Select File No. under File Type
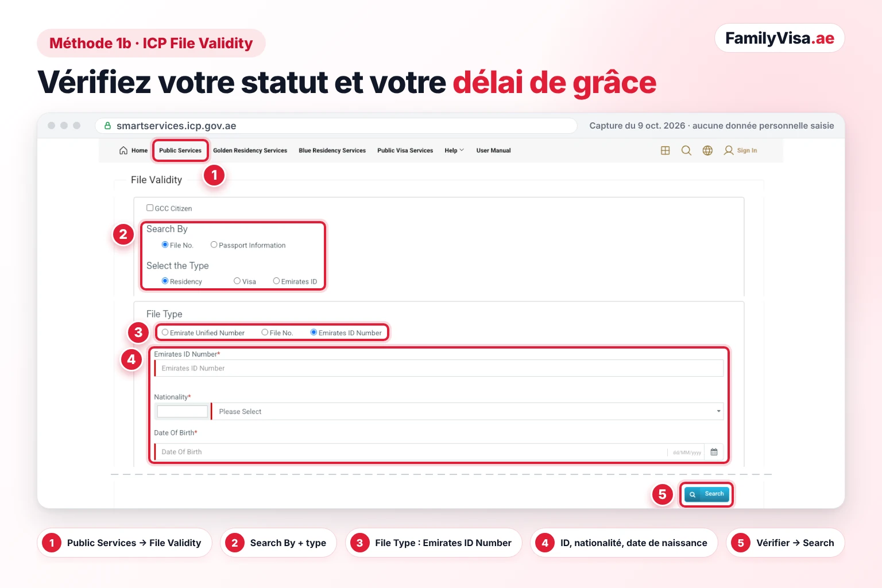The height and width of the screenshot is (588, 882). tap(265, 332)
